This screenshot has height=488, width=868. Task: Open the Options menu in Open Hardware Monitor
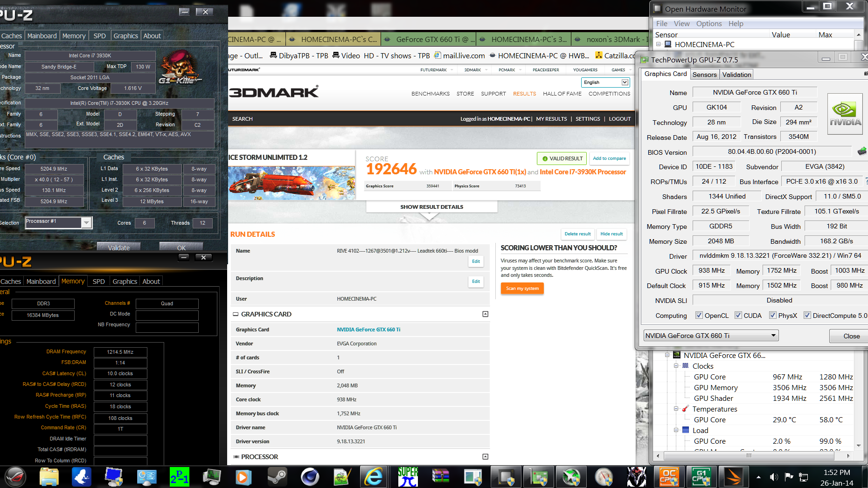[x=708, y=24]
